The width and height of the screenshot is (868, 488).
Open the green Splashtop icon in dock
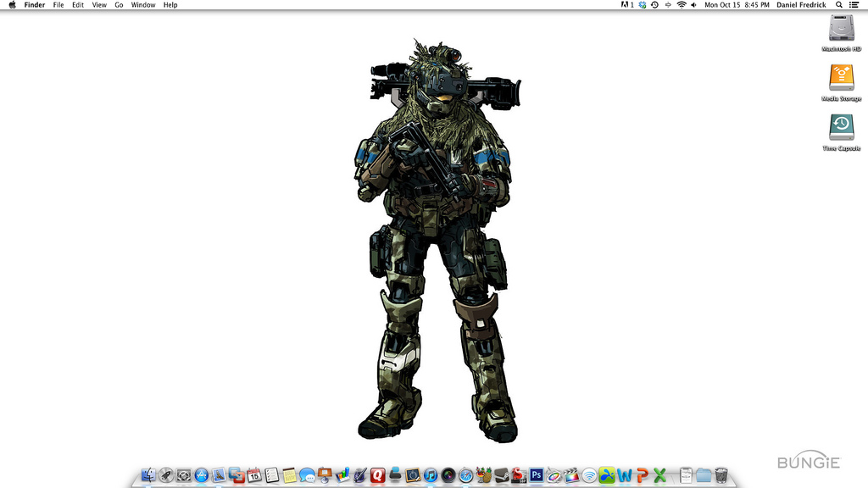[x=607, y=474]
